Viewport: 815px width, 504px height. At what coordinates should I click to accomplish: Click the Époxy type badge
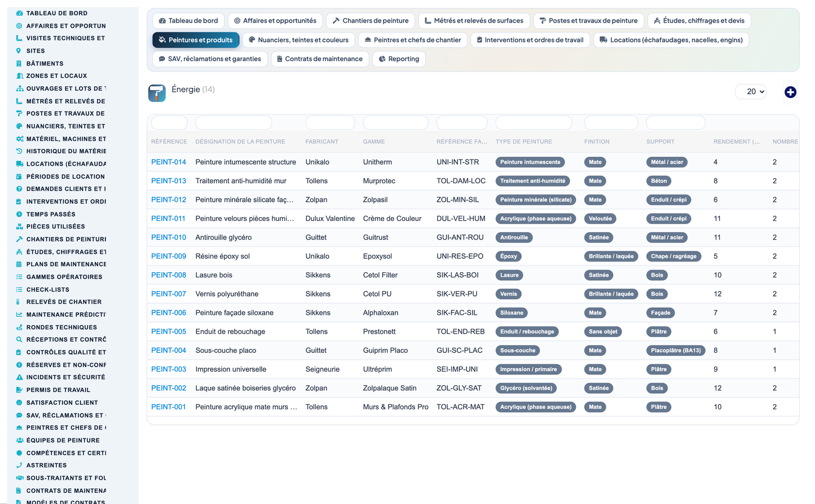[509, 256]
